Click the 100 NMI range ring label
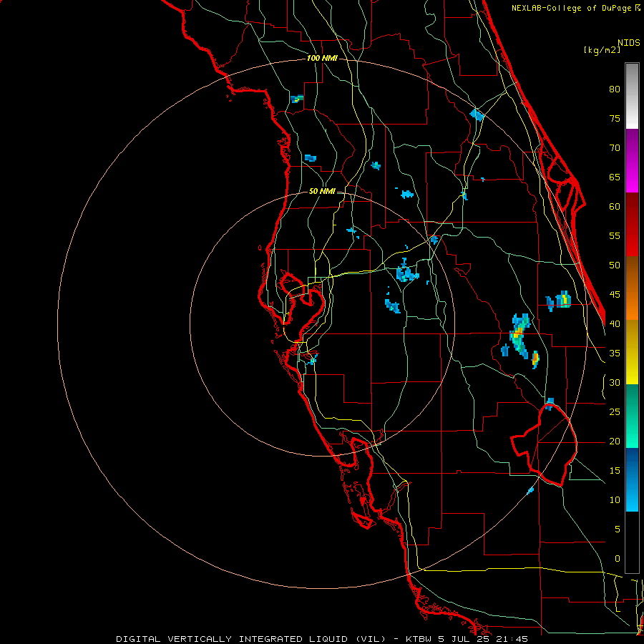The width and height of the screenshot is (644, 644). 322,59
